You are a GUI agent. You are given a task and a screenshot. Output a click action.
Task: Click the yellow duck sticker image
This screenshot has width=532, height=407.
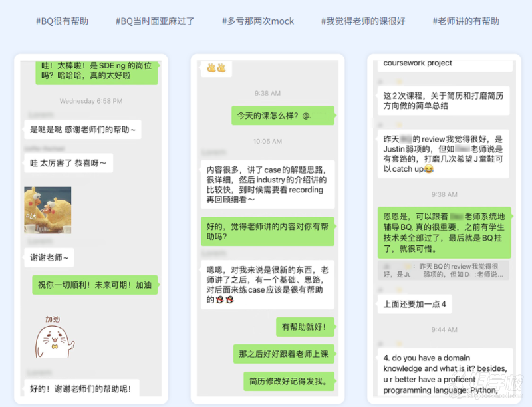[47, 209]
